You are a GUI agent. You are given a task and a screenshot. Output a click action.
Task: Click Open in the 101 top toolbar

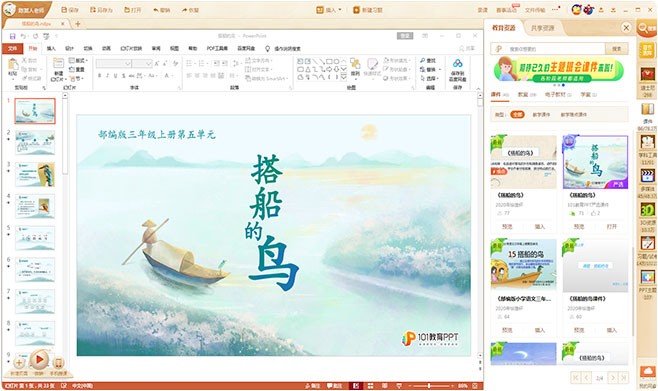133,10
